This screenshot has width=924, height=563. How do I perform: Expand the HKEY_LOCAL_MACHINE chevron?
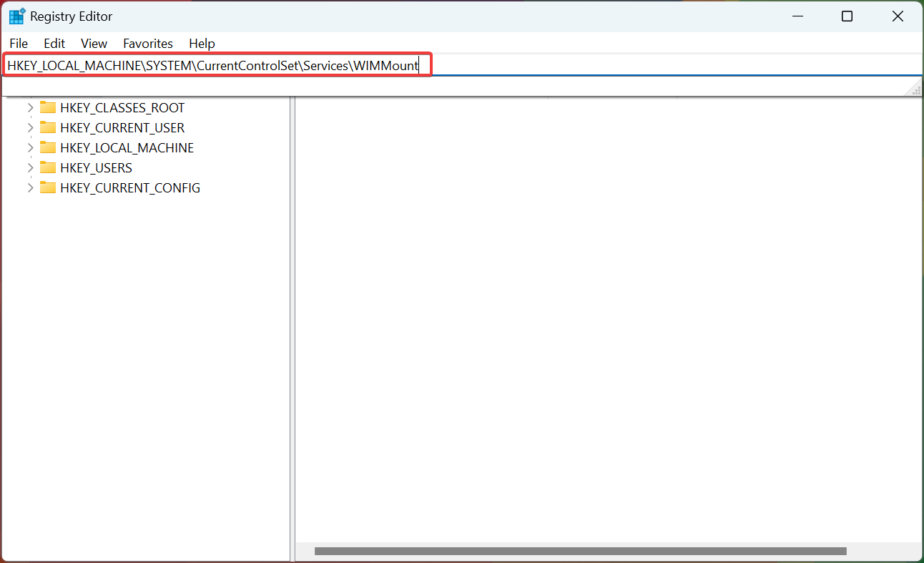coord(30,148)
